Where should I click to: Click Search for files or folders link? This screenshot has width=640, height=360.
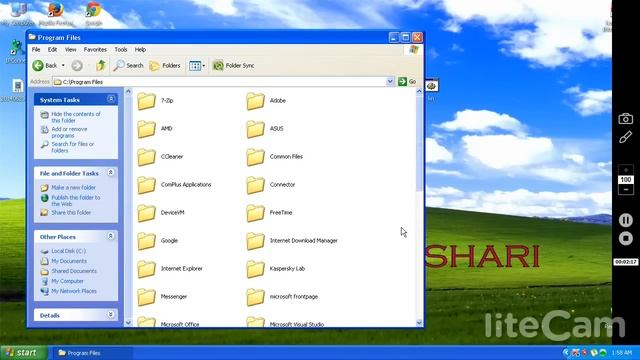pyautogui.click(x=72, y=147)
